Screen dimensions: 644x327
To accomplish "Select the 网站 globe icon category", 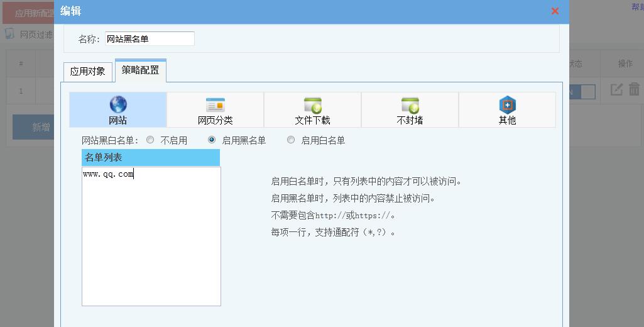I will [118, 104].
